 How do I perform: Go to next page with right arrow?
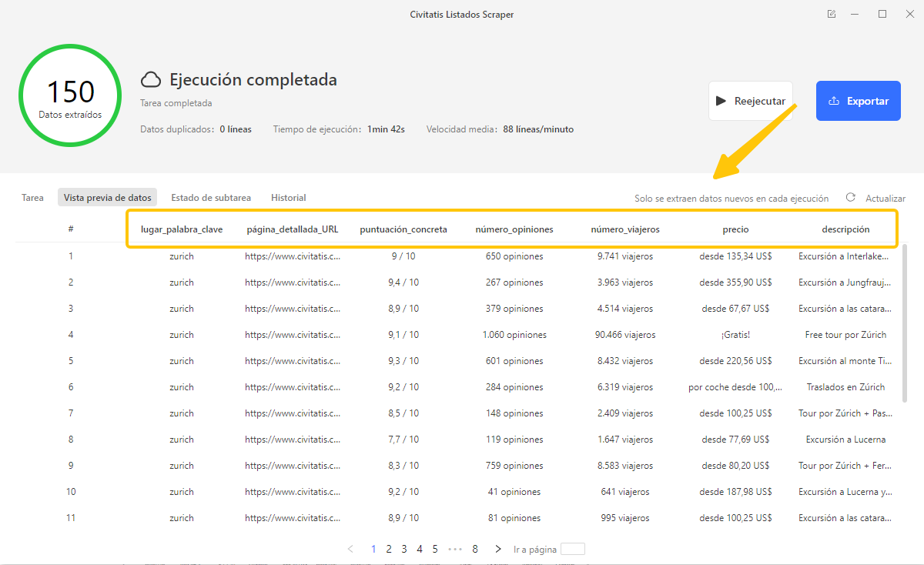coord(498,549)
